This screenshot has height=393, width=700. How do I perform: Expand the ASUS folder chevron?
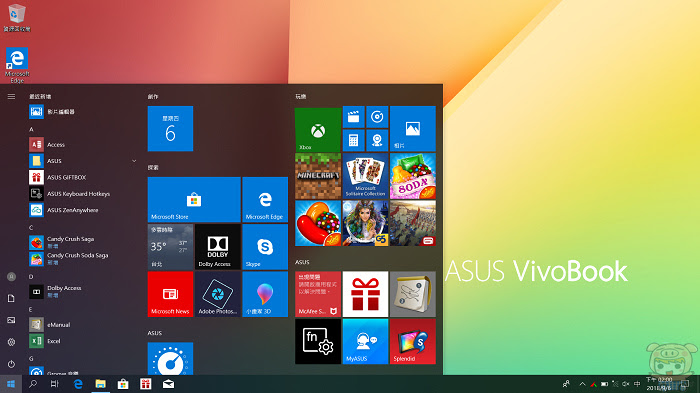pyautogui.click(x=134, y=161)
